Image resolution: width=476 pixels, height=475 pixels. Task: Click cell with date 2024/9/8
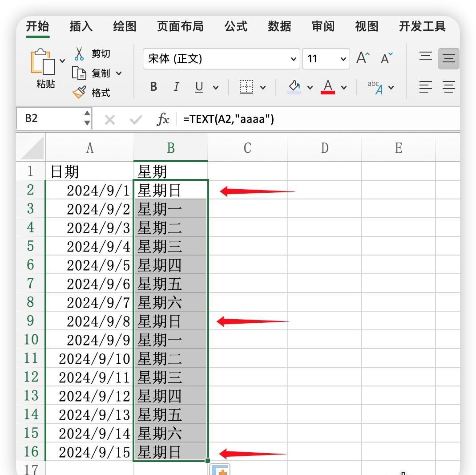coord(90,321)
